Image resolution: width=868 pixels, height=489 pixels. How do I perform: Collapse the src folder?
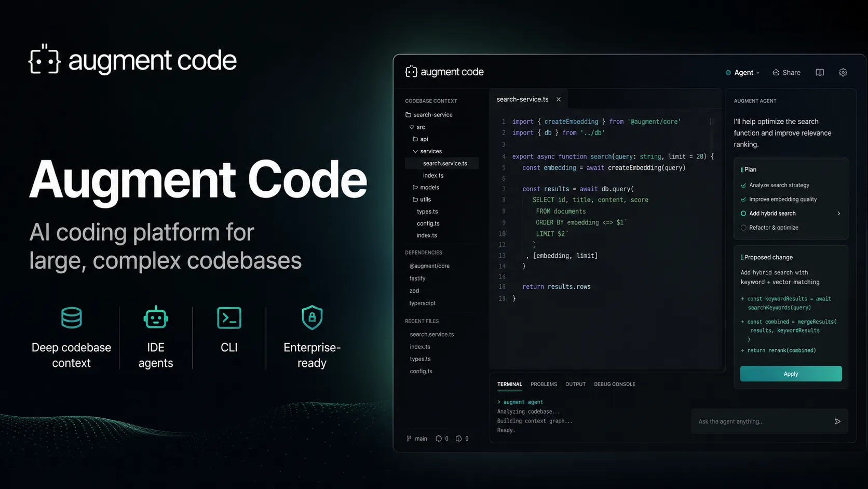coord(412,127)
